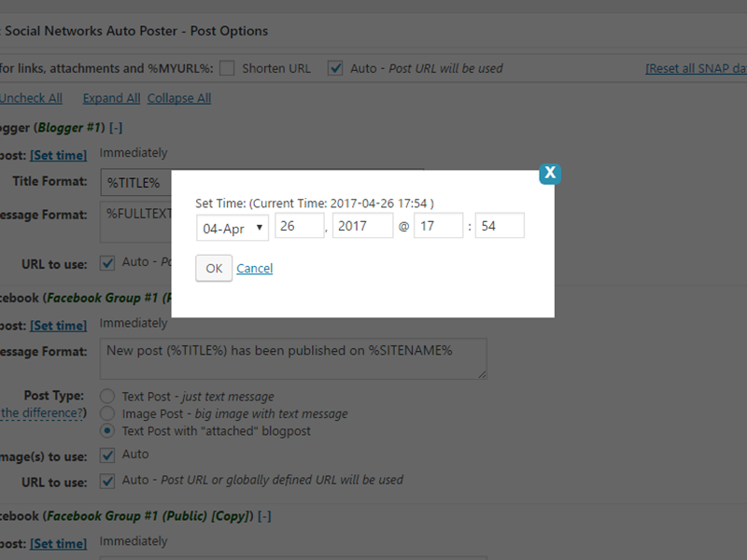This screenshot has width=747, height=560.
Task: Click the Collapse All link
Action: [x=179, y=98]
